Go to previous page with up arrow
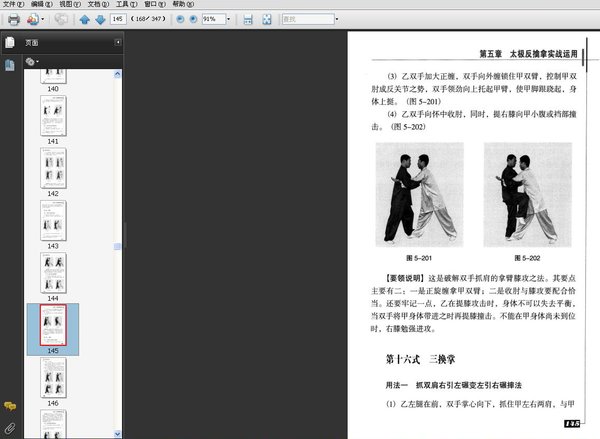 [x=85, y=19]
